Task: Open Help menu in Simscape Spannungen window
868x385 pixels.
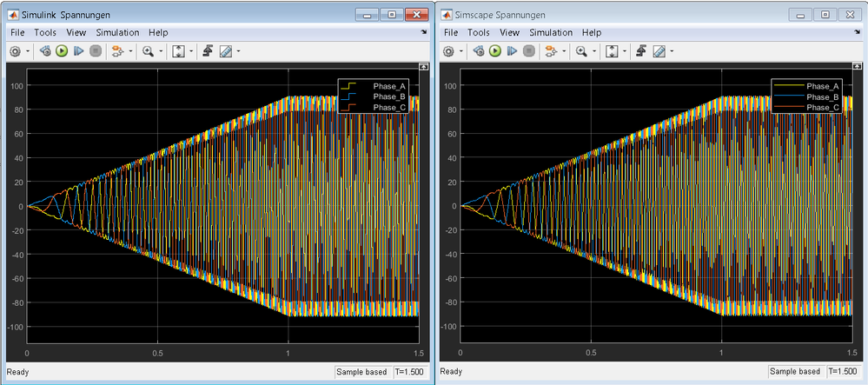Action: click(592, 33)
